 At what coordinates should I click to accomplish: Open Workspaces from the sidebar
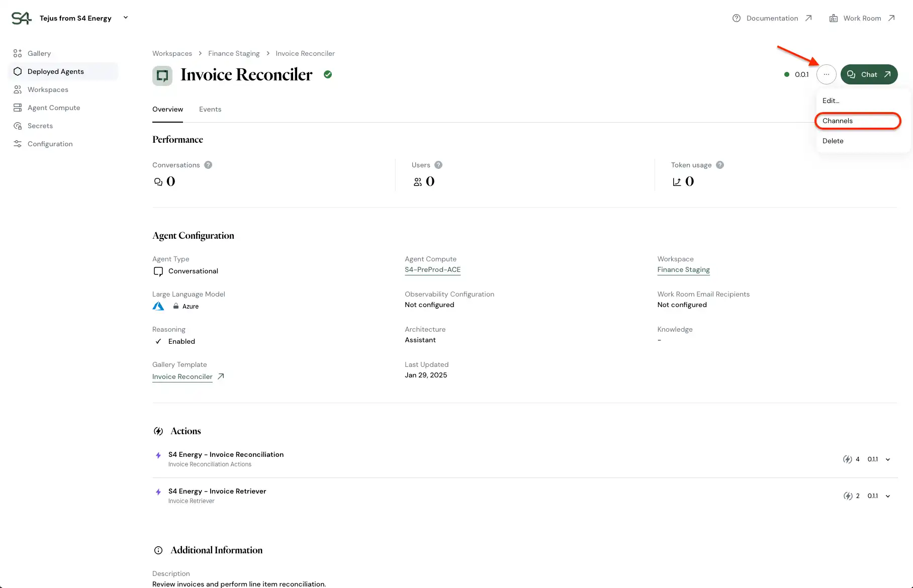point(48,89)
